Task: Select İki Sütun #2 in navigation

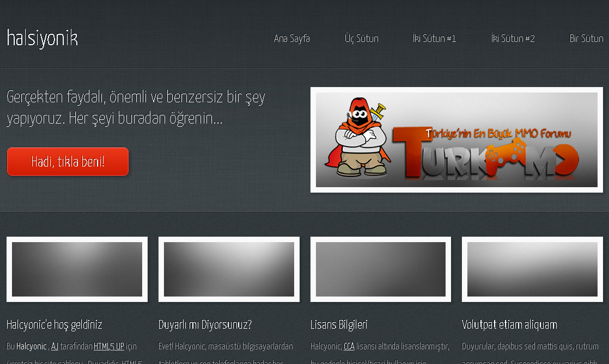Action: pyautogui.click(x=513, y=39)
